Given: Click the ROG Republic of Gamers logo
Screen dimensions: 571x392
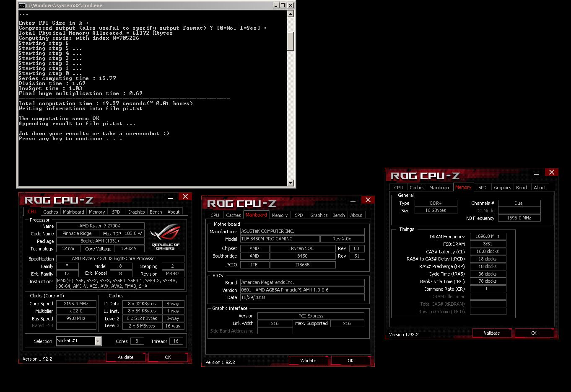Looking at the screenshot, I should [165, 237].
